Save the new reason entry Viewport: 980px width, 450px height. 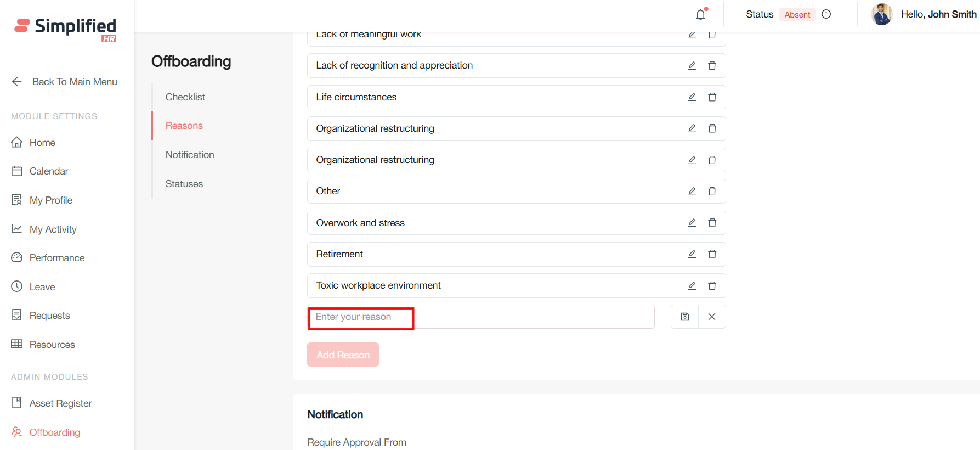point(685,317)
